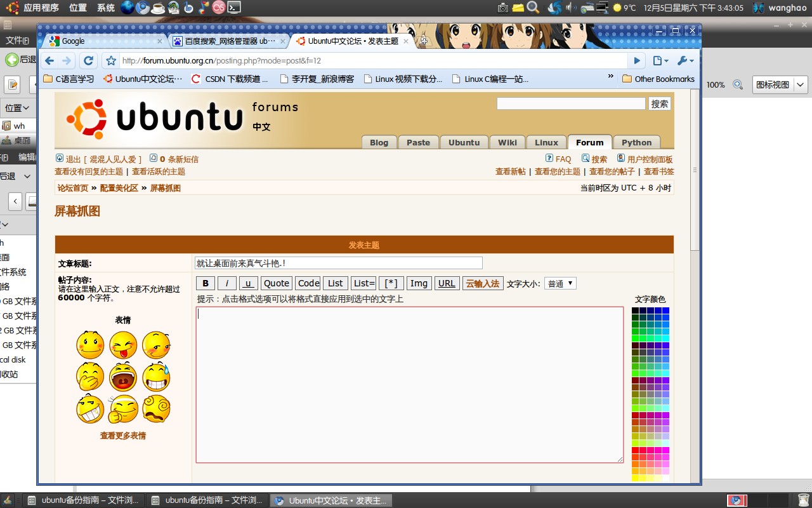Click the URL insert button
This screenshot has height=508, width=812.
tap(447, 283)
